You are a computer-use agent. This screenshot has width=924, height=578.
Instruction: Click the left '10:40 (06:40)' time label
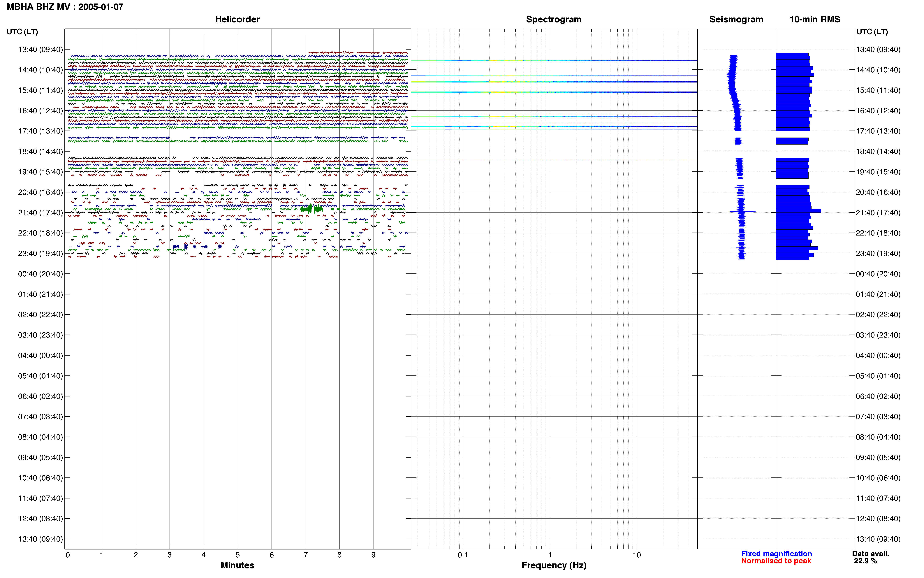40,478
